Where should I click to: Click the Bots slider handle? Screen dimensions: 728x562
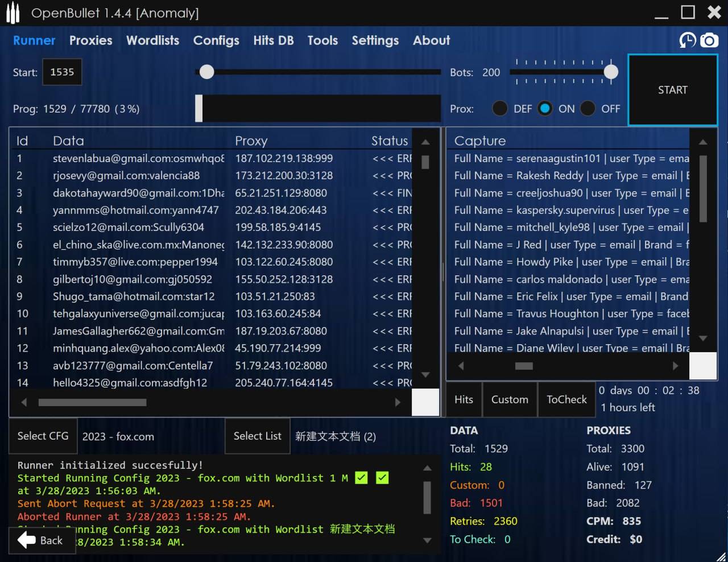611,72
